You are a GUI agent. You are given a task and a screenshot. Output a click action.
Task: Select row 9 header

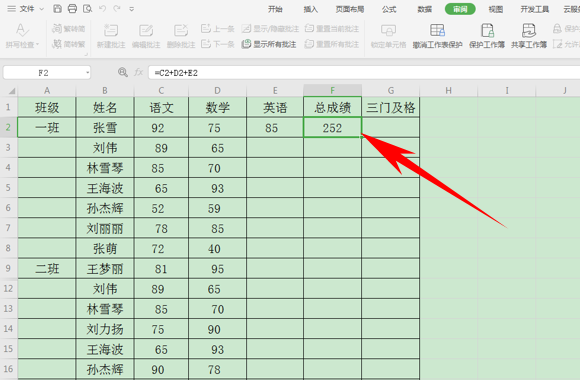tap(8, 268)
